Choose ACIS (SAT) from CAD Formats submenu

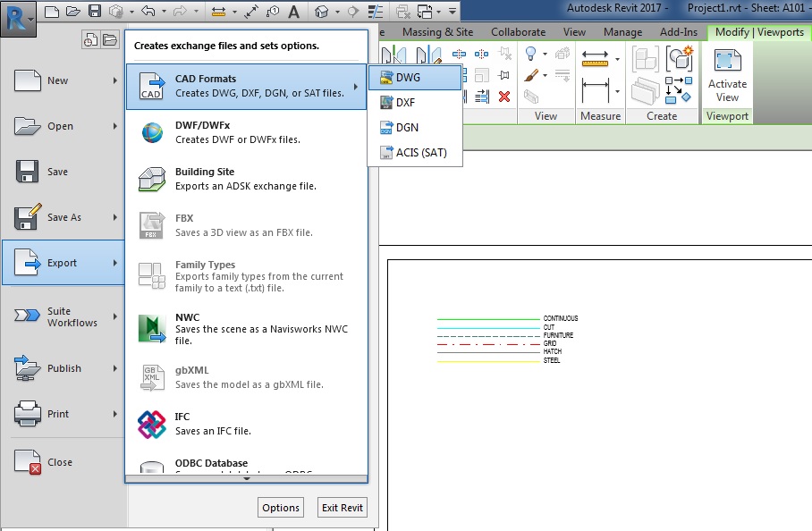tap(415, 152)
